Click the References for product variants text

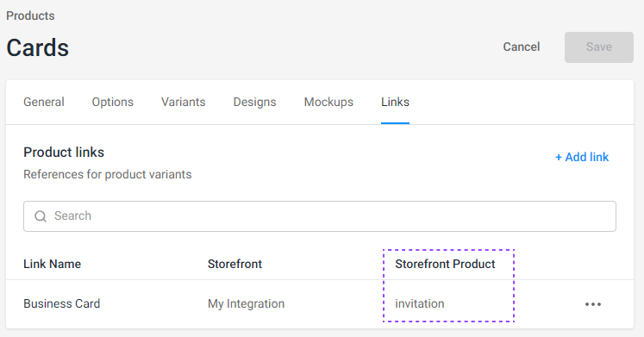(x=108, y=174)
